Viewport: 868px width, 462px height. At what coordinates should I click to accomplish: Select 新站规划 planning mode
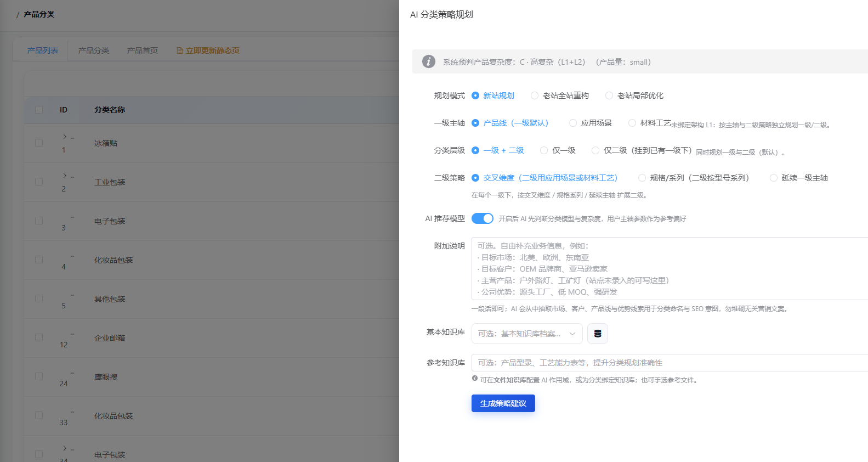point(493,95)
